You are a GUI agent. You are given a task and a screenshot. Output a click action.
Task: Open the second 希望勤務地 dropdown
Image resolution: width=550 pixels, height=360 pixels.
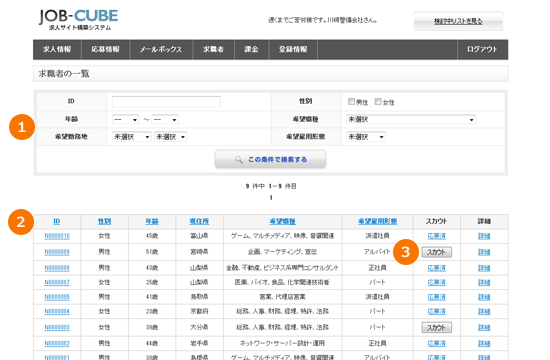click(170, 137)
